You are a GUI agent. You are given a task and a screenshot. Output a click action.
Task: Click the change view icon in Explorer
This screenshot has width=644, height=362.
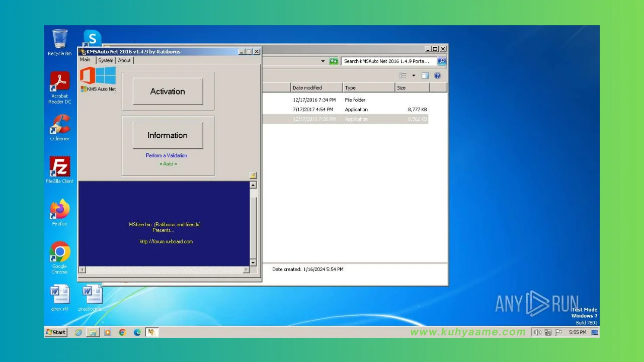click(403, 75)
